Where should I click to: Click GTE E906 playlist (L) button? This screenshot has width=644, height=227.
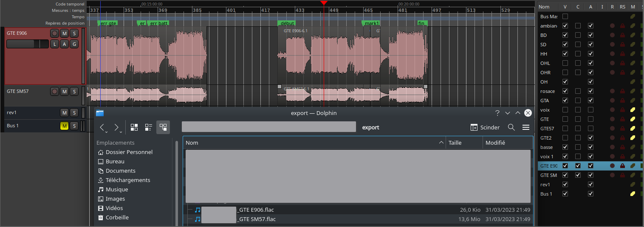point(54,44)
